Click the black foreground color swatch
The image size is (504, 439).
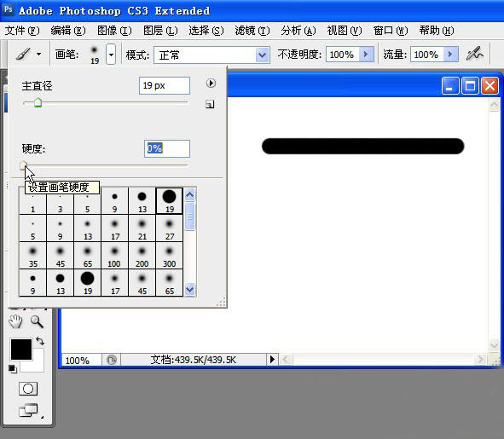[21, 349]
